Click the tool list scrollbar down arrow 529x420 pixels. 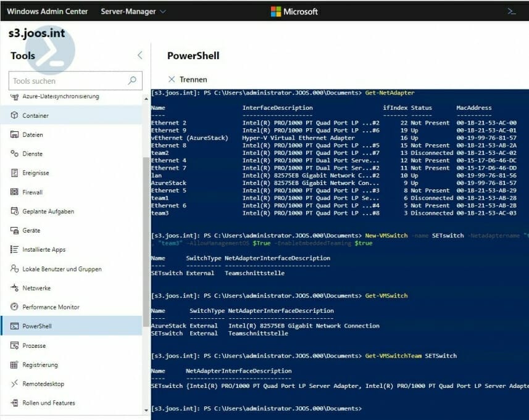[146, 410]
